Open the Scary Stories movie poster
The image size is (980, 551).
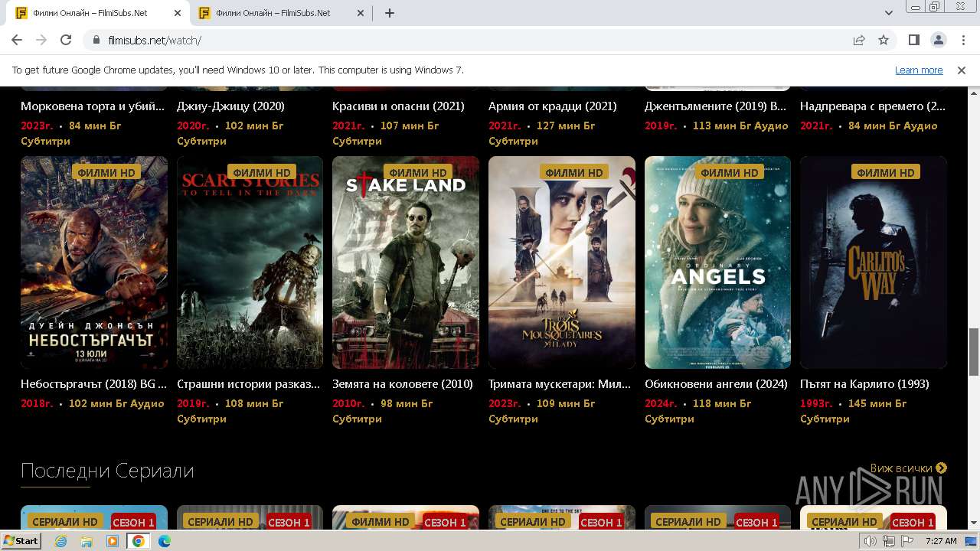[x=250, y=262]
